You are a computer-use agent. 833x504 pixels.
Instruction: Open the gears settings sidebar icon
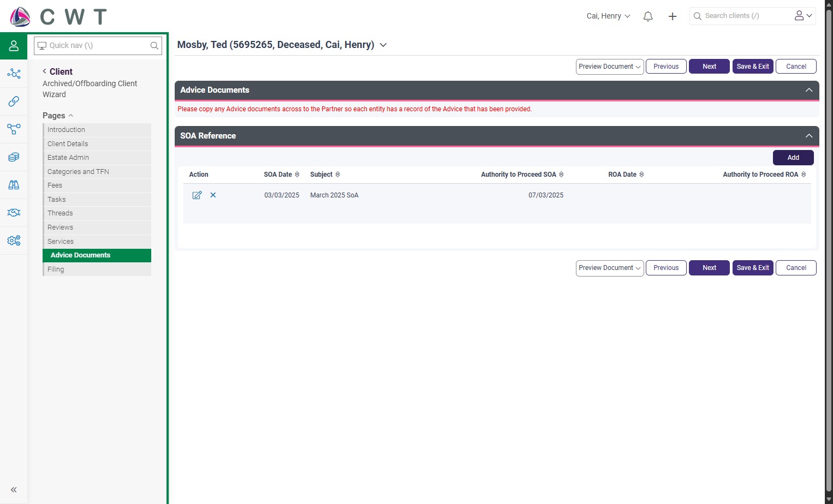click(14, 241)
